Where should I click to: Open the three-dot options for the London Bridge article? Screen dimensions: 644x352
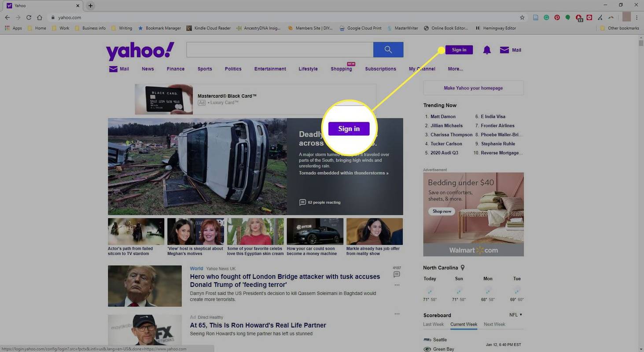(x=397, y=285)
